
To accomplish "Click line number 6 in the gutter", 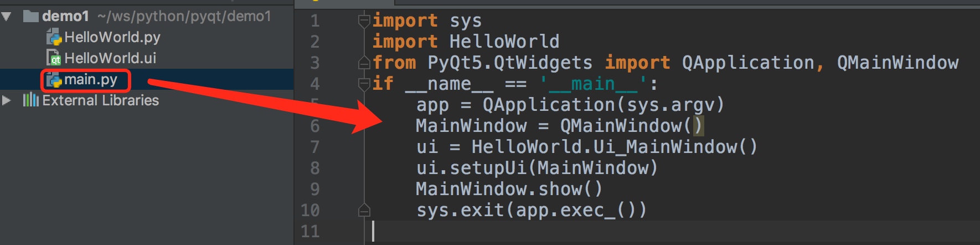I will click(314, 126).
